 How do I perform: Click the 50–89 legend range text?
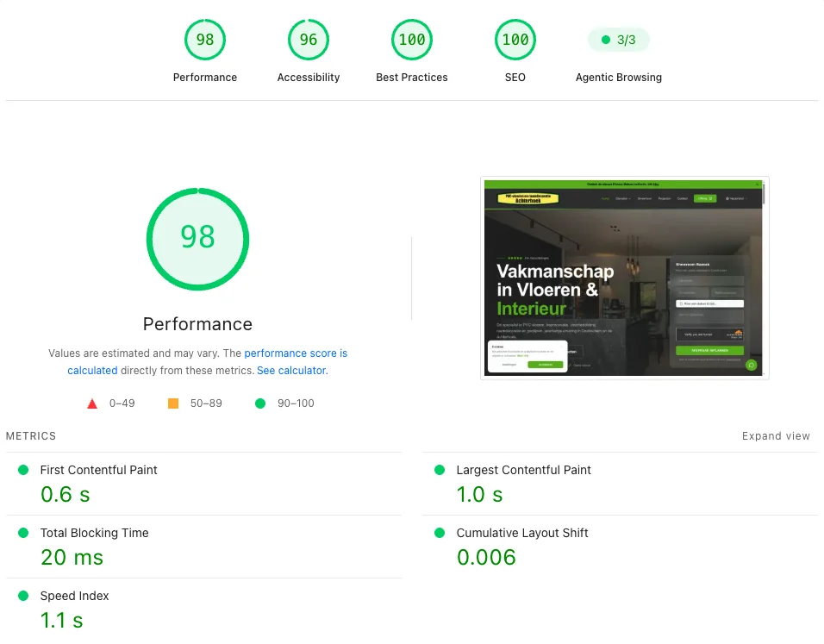point(206,403)
